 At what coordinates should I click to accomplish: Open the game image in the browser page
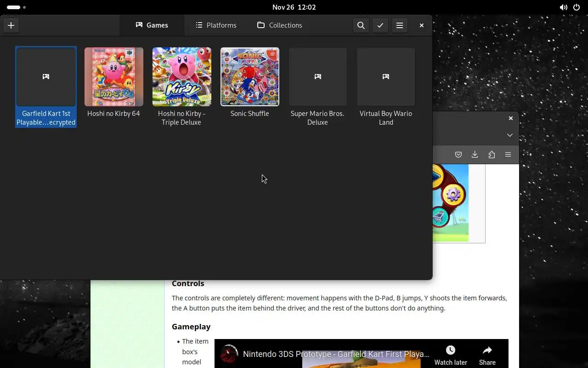pyautogui.click(x=451, y=203)
